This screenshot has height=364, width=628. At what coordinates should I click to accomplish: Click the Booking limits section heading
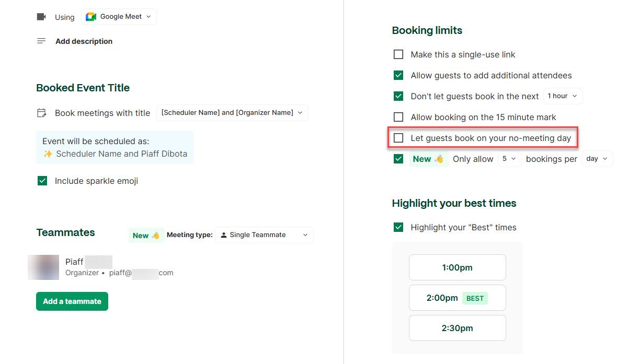(x=427, y=30)
